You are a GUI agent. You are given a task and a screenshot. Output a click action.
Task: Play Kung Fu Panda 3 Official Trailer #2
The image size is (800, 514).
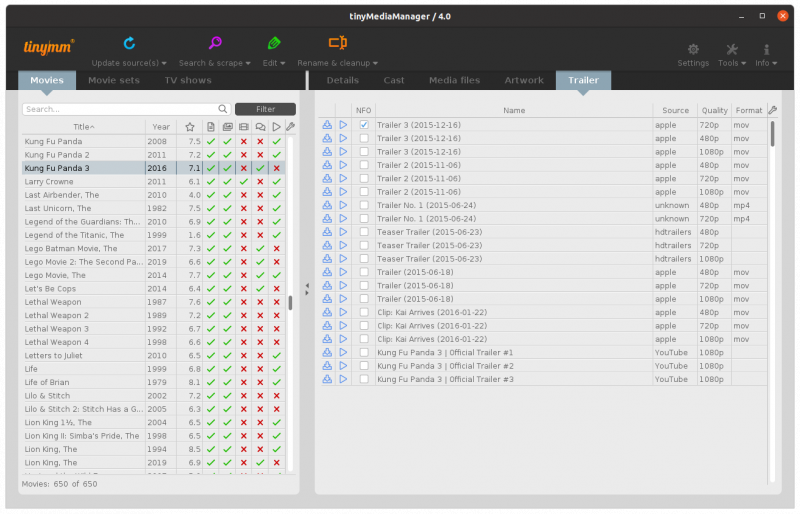(343, 365)
